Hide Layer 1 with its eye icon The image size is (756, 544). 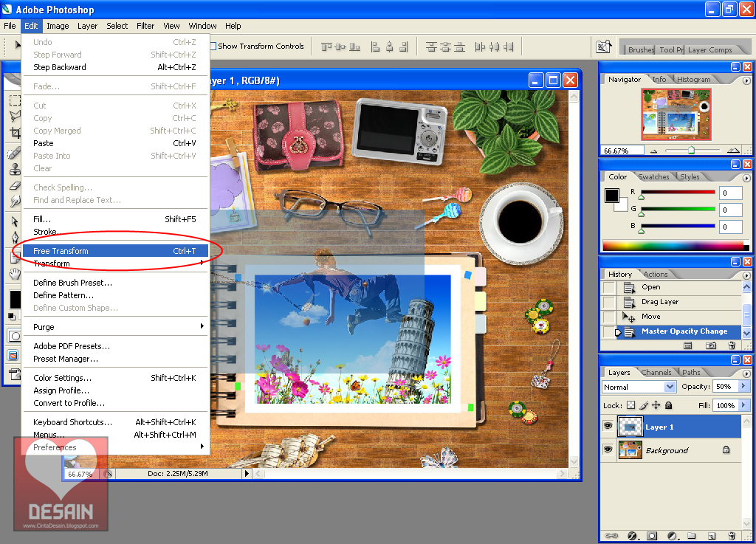pyautogui.click(x=608, y=426)
